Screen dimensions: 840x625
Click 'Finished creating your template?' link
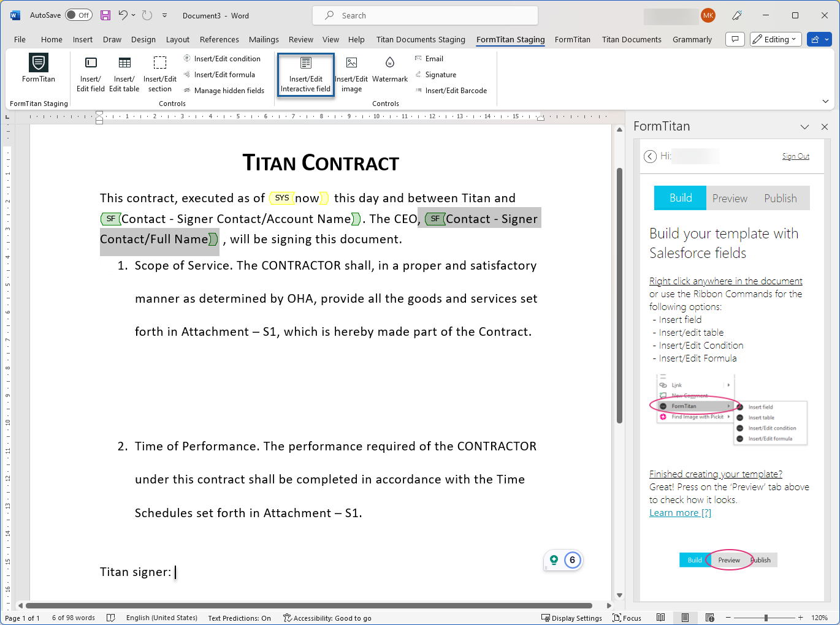pyautogui.click(x=716, y=474)
